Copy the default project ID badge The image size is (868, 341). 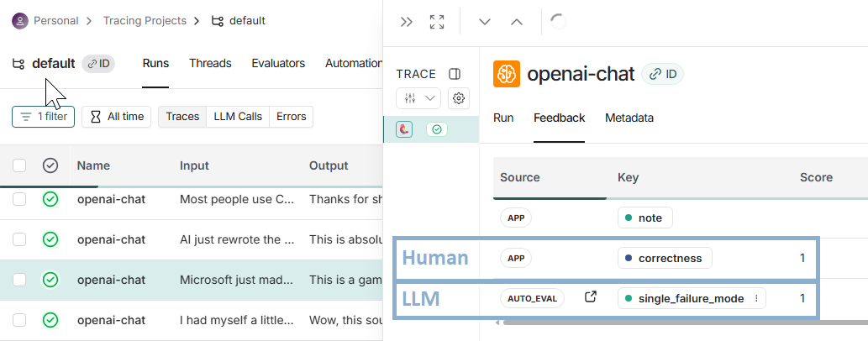point(98,64)
